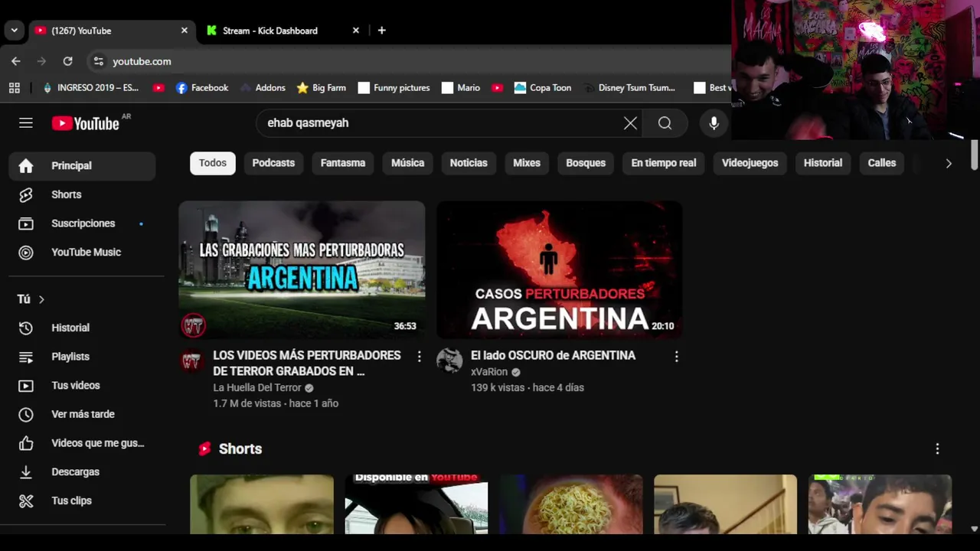Open options for LOS VIDEOS MÁS PERTURBADORES

[x=419, y=357]
